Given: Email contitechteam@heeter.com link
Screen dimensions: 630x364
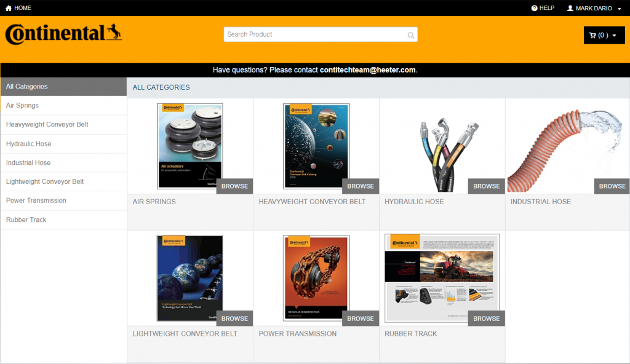Looking at the screenshot, I should point(367,70).
